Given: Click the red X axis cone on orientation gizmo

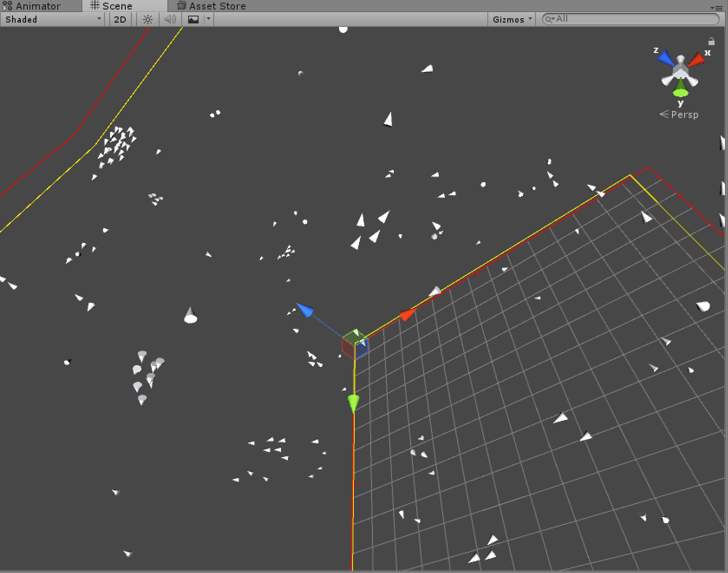Looking at the screenshot, I should pyautogui.click(x=696, y=59).
